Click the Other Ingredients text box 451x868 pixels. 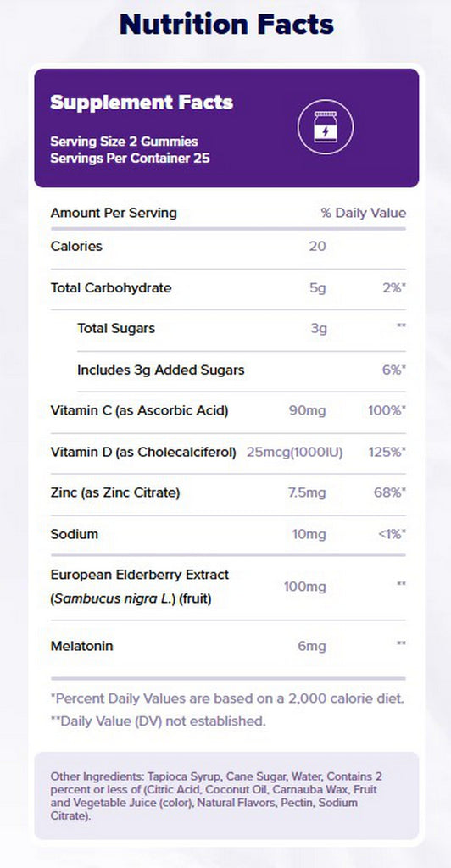[226, 795]
